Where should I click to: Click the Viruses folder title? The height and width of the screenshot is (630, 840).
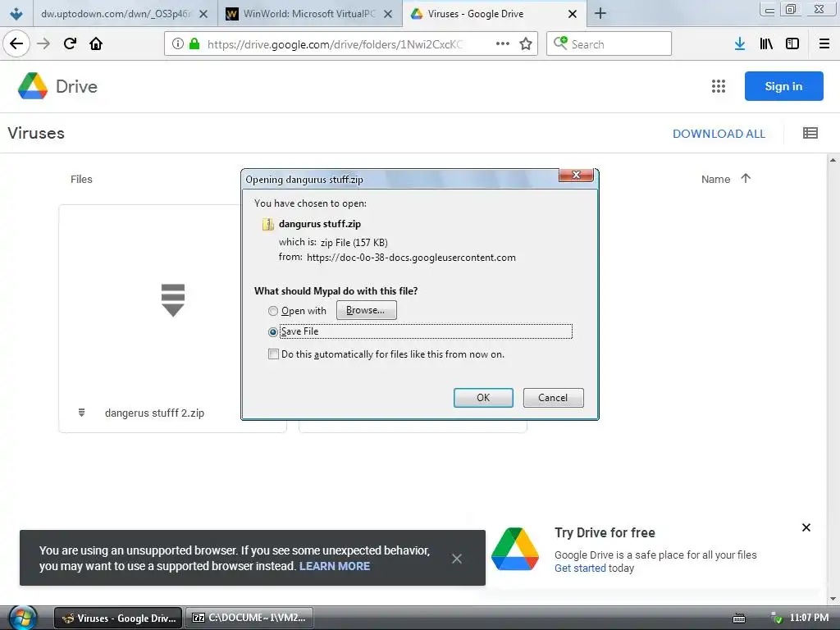[36, 133]
